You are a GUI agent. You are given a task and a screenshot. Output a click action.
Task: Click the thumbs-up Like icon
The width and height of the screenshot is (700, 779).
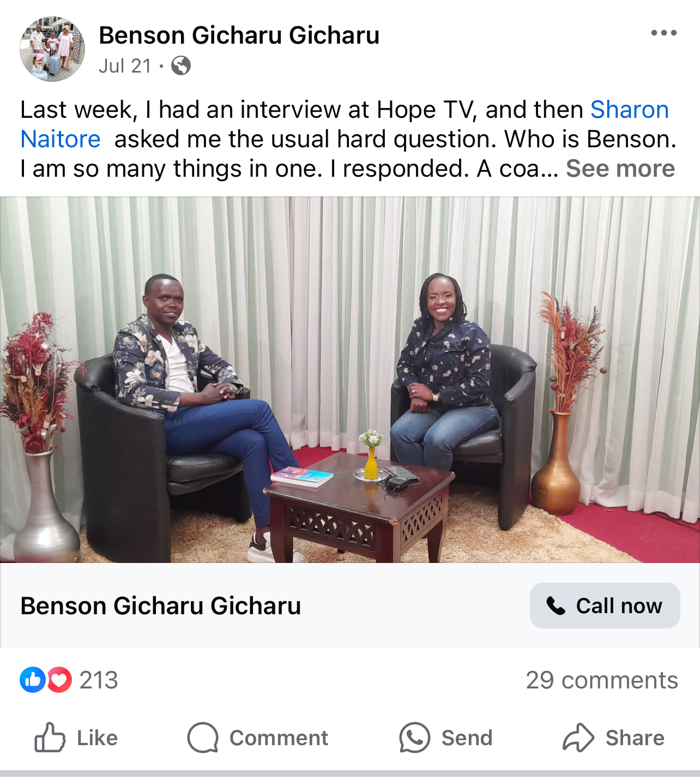coord(50,738)
